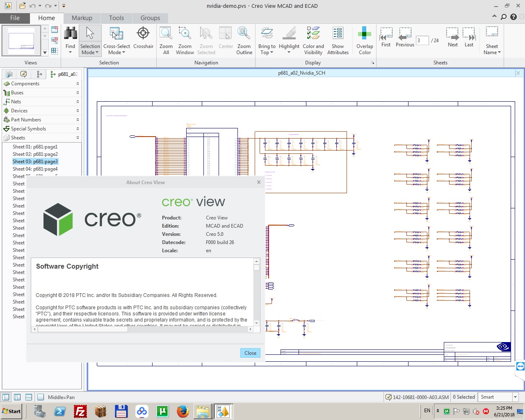Open FileZilla from the taskbar
The image size is (525, 420).
point(80,411)
